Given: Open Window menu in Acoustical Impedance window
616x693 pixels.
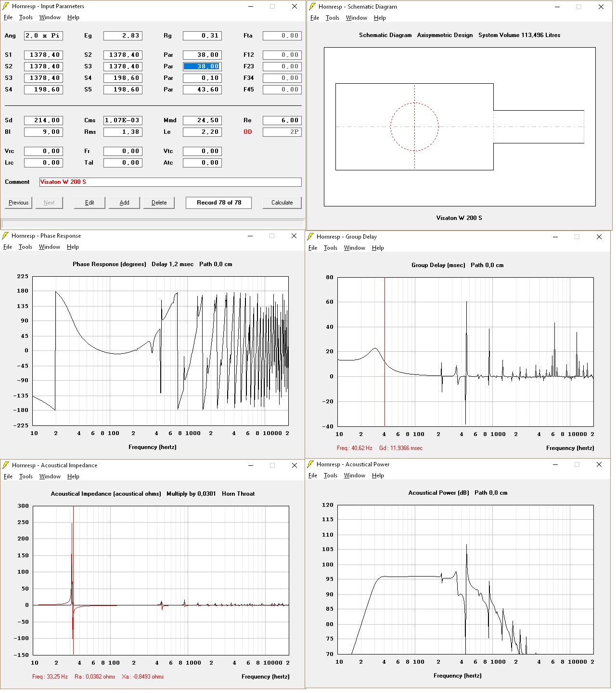Looking at the screenshot, I should (50, 476).
